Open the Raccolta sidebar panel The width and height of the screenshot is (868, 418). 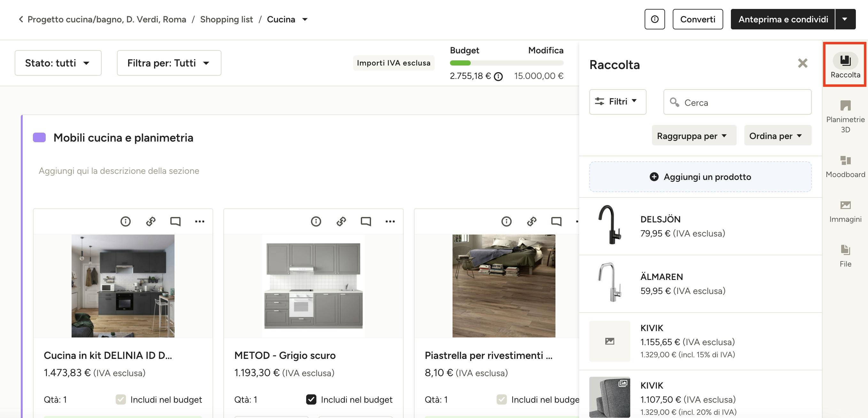coord(845,65)
